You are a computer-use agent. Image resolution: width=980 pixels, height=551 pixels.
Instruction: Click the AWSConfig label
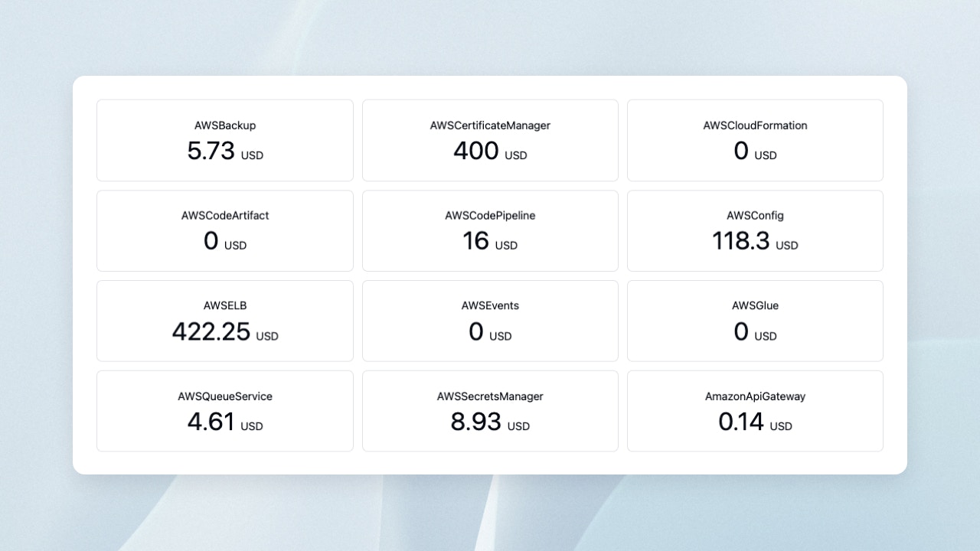[x=755, y=216]
